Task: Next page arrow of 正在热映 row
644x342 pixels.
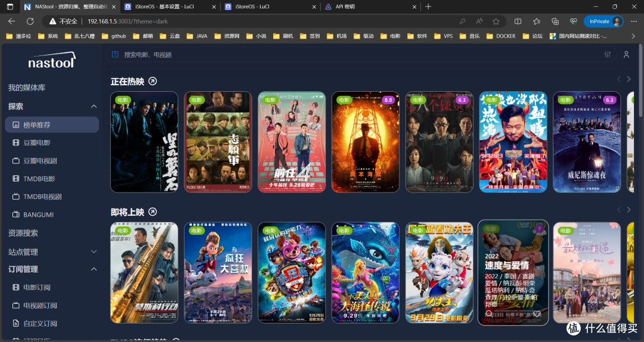Action: click(629, 79)
